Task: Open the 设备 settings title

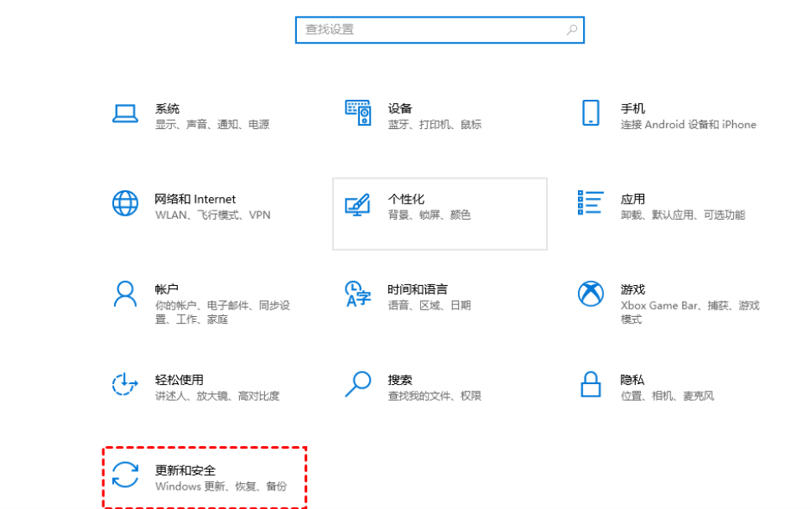Action: pyautogui.click(x=400, y=109)
